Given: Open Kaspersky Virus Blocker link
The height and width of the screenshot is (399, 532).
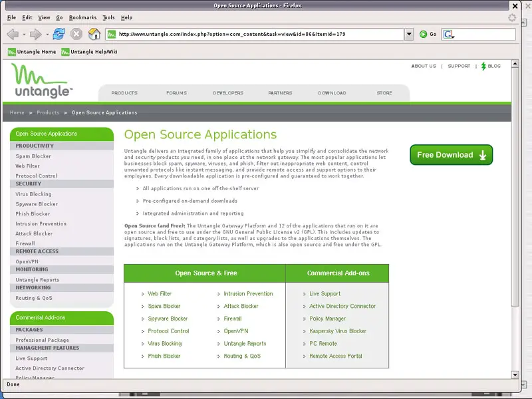Looking at the screenshot, I should click(338, 331).
